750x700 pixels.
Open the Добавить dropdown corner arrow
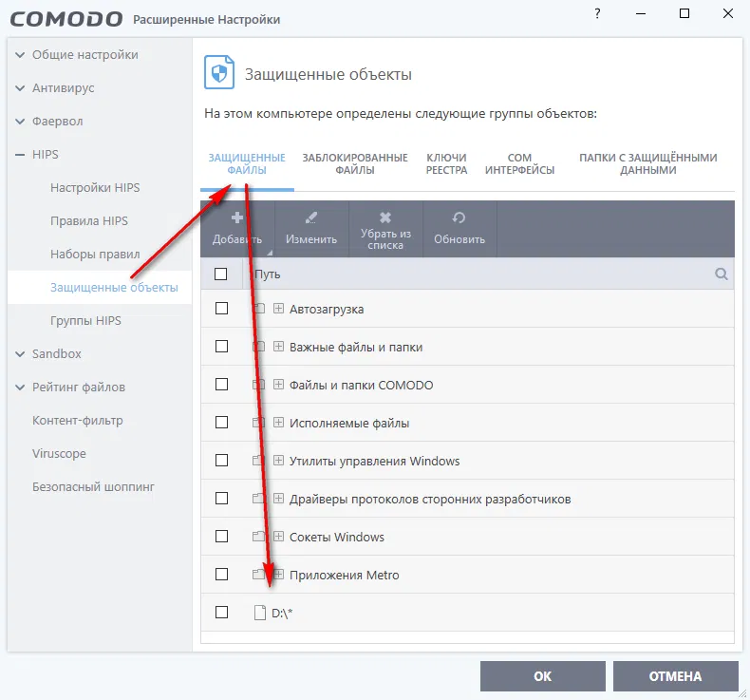click(270, 253)
